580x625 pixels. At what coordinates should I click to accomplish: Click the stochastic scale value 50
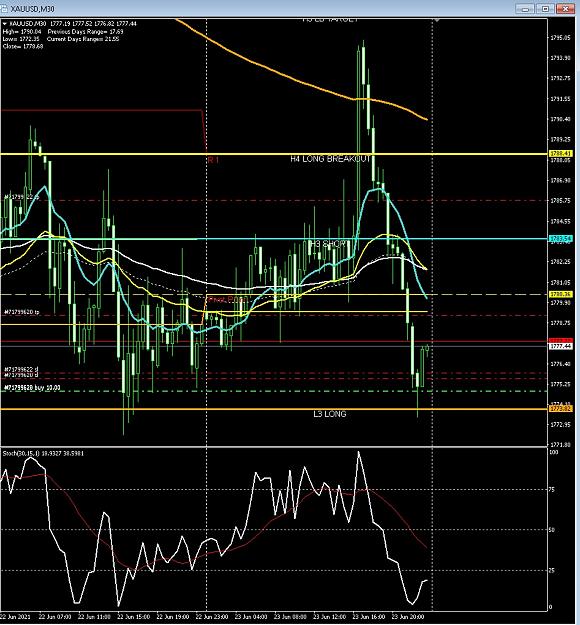point(552,530)
